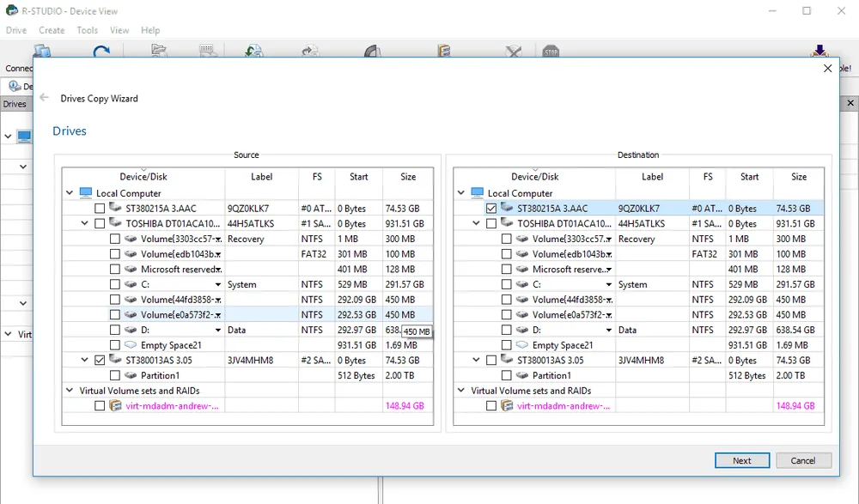Viewport: 859px width, 504px height.
Task: Click source Local Computer icon
Action: pyautogui.click(x=85, y=193)
